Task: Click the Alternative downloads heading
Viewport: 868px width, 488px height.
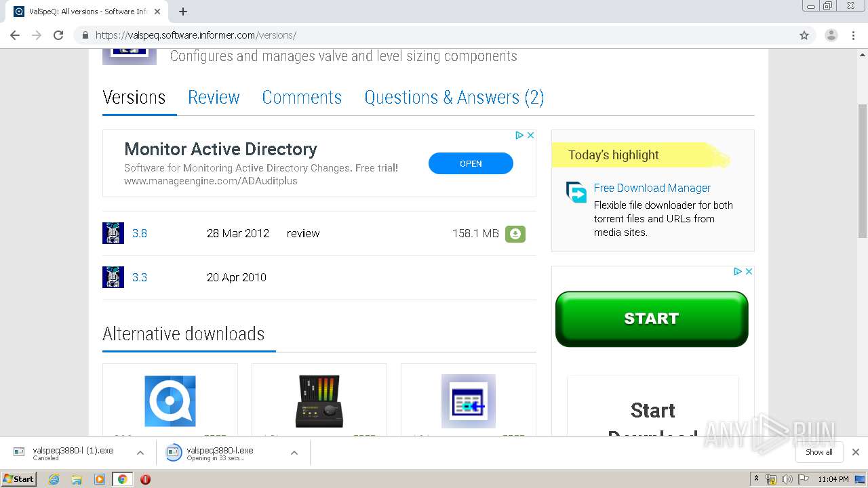Action: tap(183, 334)
